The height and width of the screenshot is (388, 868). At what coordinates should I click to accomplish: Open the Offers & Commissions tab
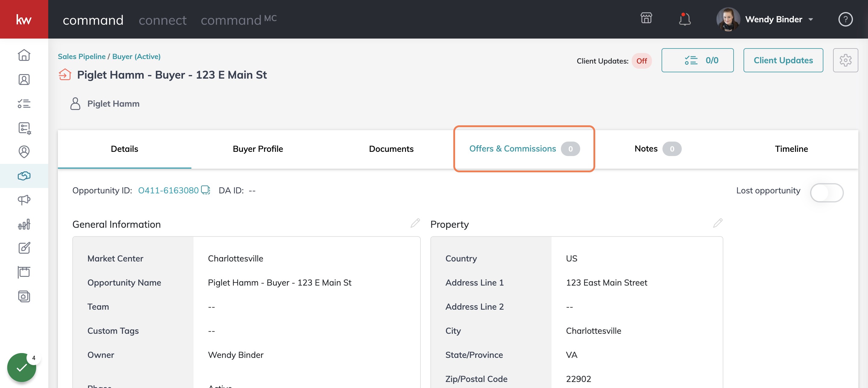click(524, 149)
